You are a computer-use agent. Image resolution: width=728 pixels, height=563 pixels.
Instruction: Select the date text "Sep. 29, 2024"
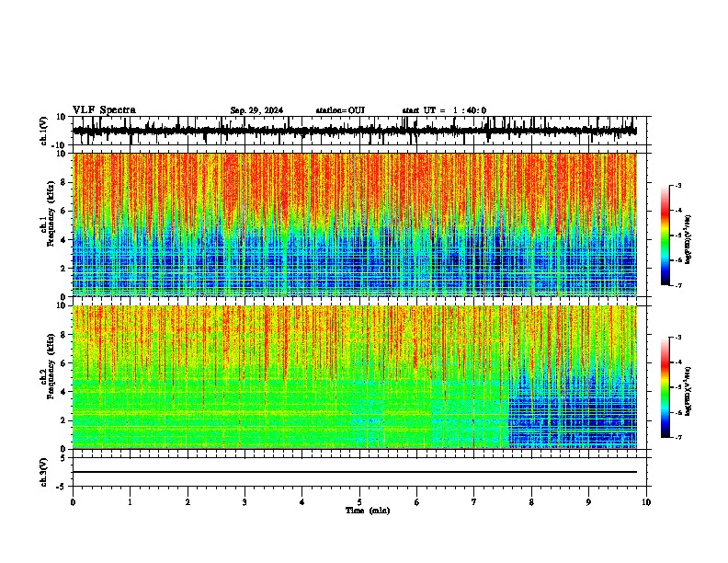[x=256, y=110]
